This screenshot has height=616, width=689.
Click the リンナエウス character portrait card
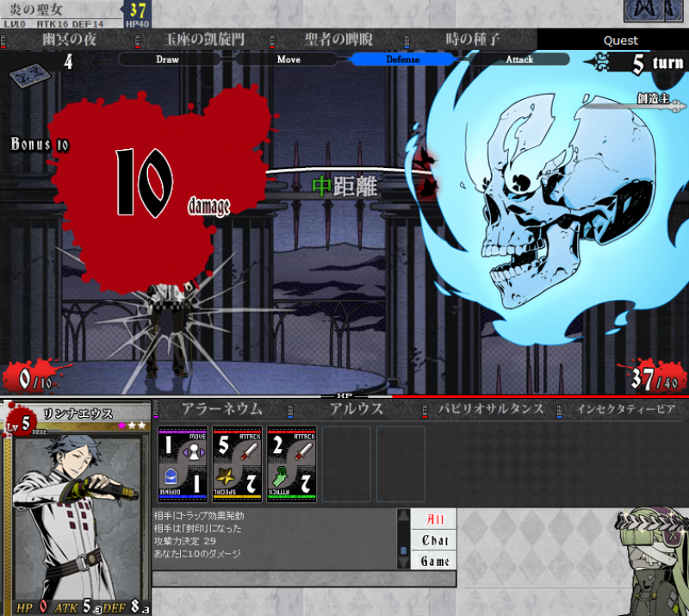pos(76,507)
